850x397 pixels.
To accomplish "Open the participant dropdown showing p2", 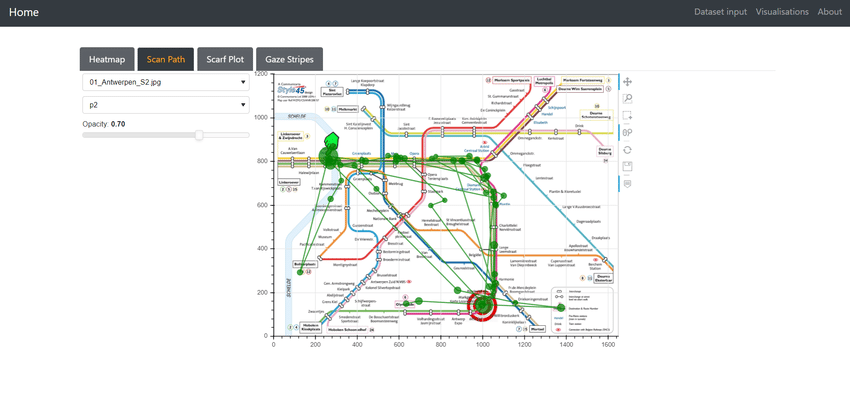I will tap(166, 105).
